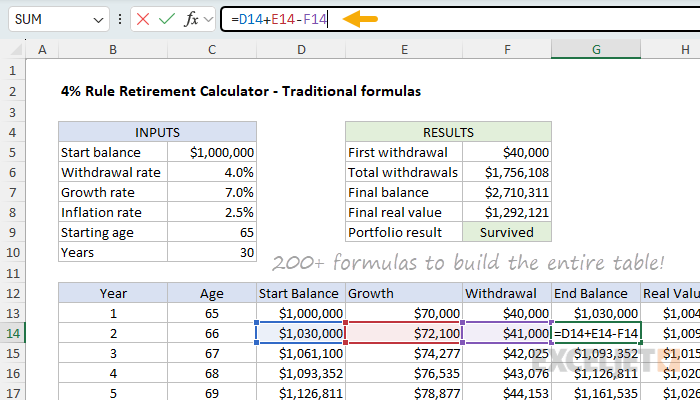
Task: Cancel the formula entry with the red X
Action: coord(143,19)
